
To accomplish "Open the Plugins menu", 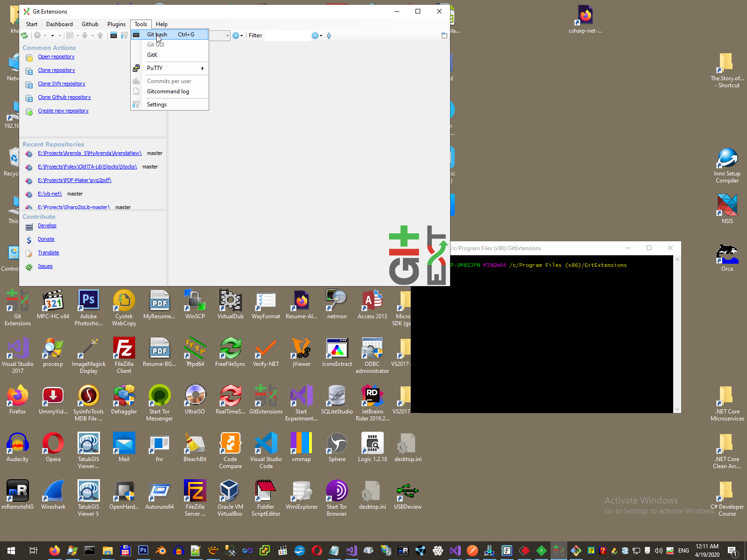I will [x=116, y=24].
